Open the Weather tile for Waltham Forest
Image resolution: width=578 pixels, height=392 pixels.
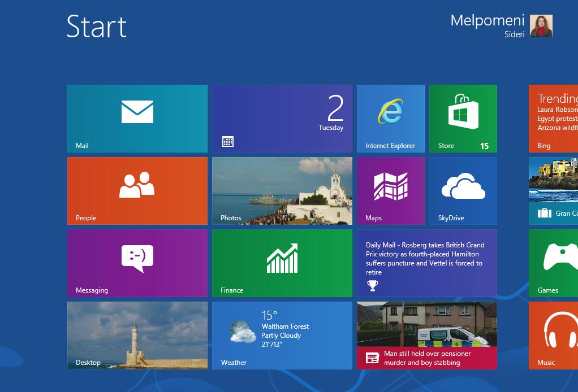(x=282, y=336)
